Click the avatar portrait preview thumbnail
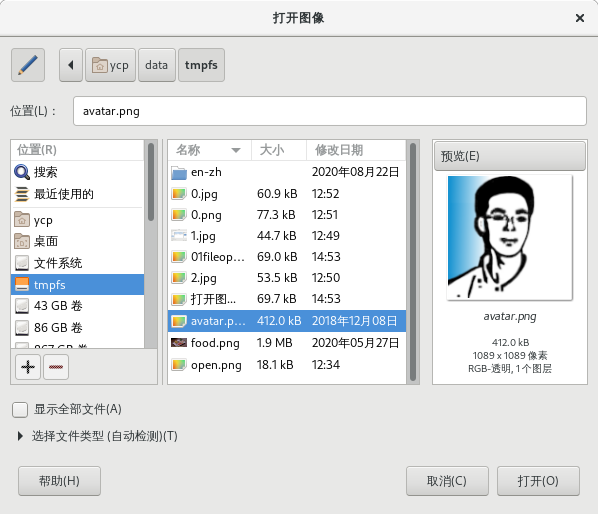The image size is (598, 514). 510,238
